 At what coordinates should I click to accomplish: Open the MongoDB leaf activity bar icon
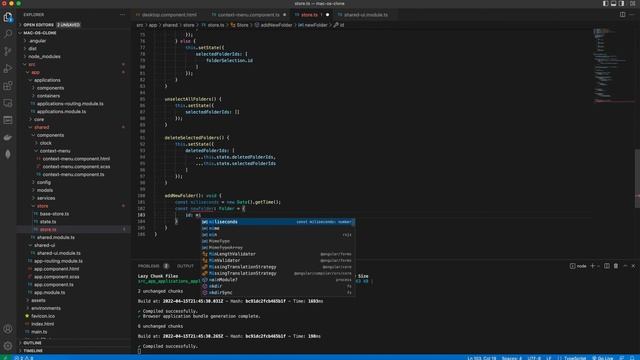pos(8,154)
